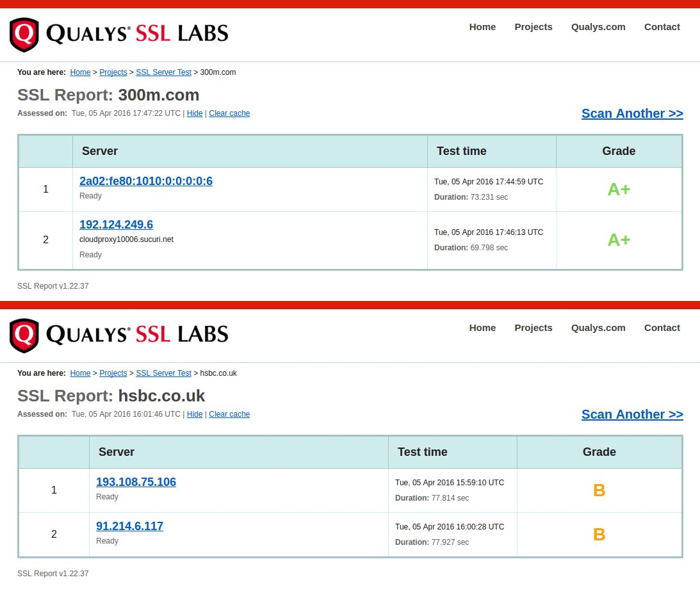Click test time 'Tue, 05 Apr 2016 17:44:59 UTC'
The width and height of the screenshot is (700, 589).
(489, 182)
